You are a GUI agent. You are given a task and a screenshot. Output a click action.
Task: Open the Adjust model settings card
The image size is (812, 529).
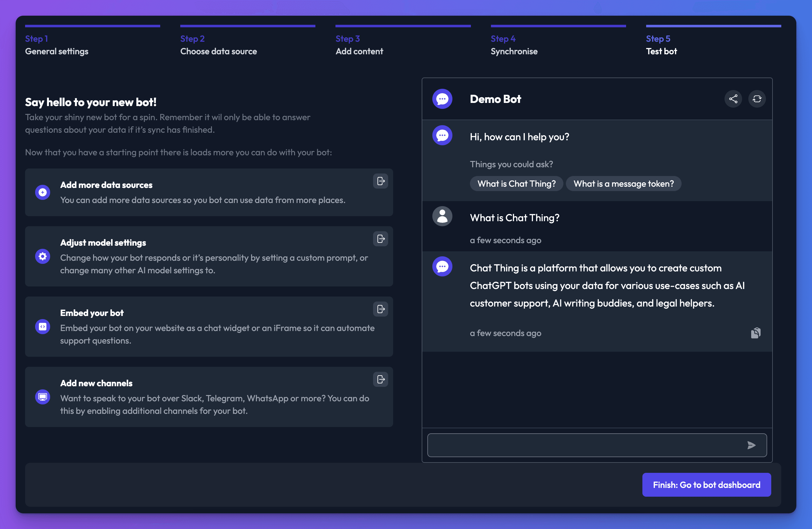(x=209, y=256)
